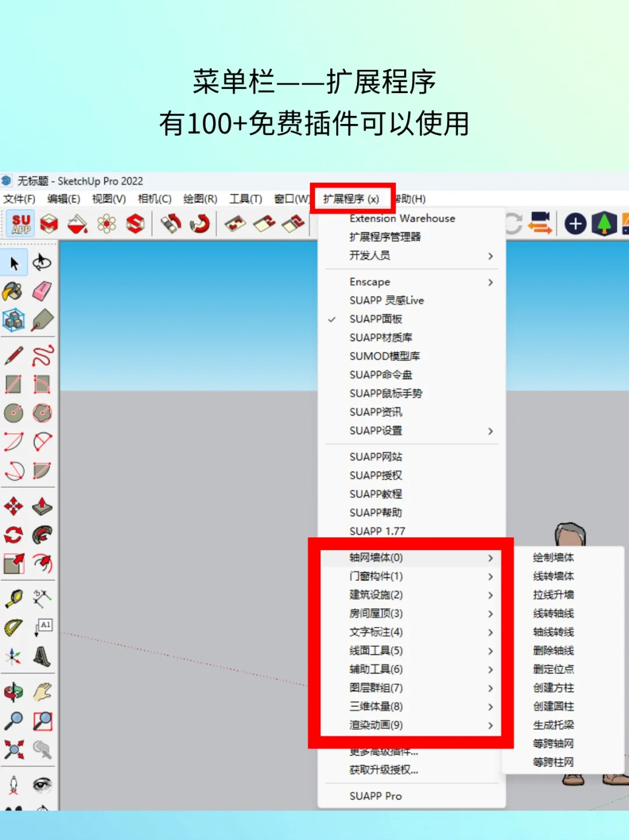Expand the 渲染动画(9) submenu
The image size is (629, 840).
[x=376, y=726]
